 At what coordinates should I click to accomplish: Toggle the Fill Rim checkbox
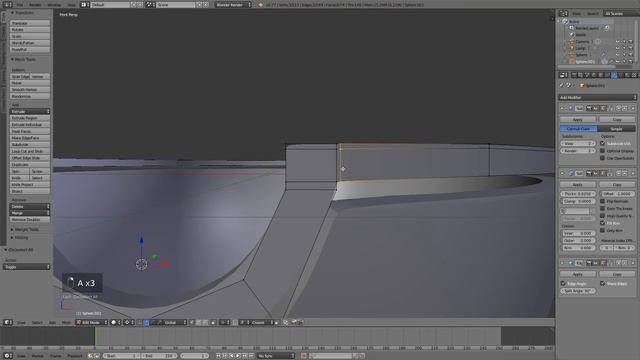(x=602, y=223)
